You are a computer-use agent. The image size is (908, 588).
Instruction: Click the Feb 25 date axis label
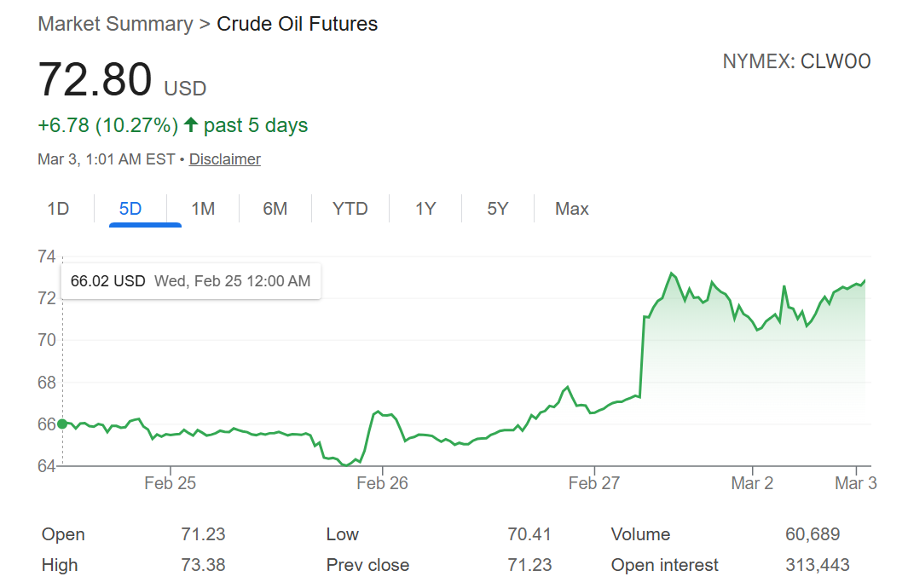coord(170,483)
